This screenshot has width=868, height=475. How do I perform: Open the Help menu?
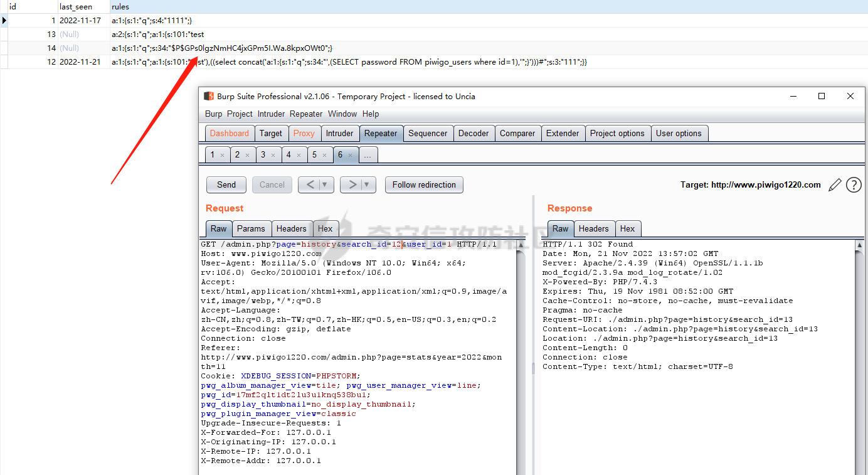[371, 114]
